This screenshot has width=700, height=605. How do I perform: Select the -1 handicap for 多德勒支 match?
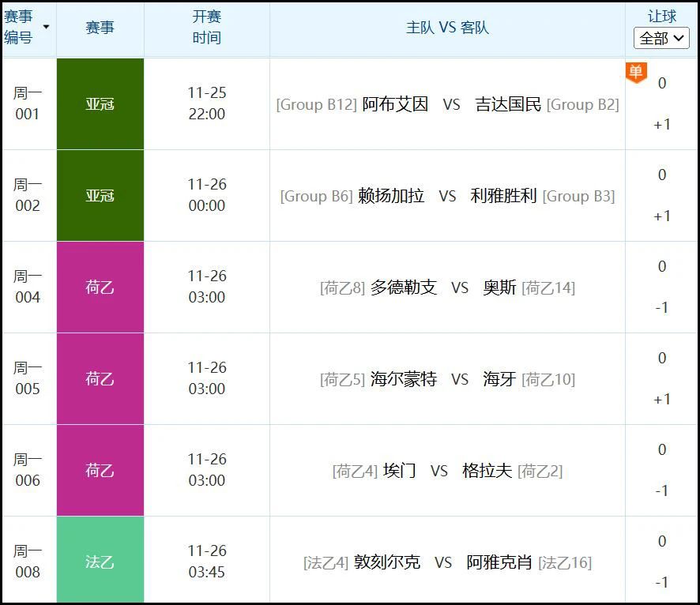pyautogui.click(x=662, y=308)
